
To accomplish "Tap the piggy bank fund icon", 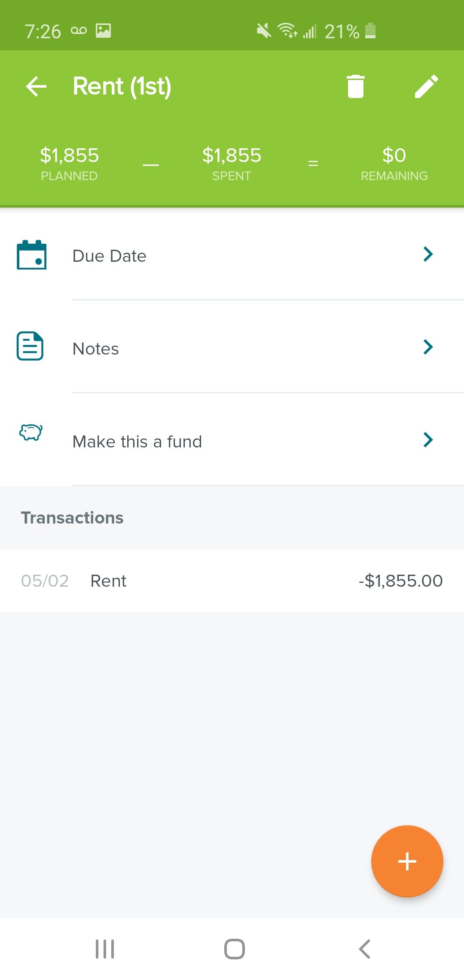I will click(31, 432).
